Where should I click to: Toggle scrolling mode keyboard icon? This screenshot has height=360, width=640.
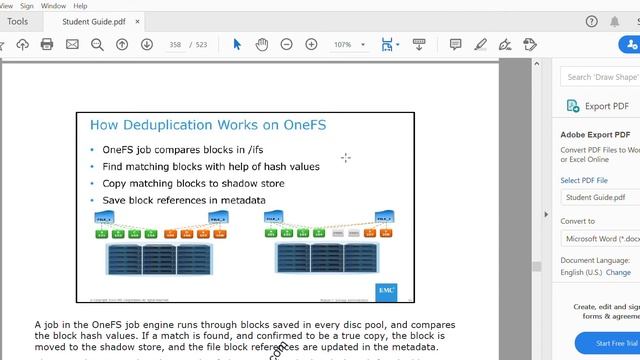point(419,44)
